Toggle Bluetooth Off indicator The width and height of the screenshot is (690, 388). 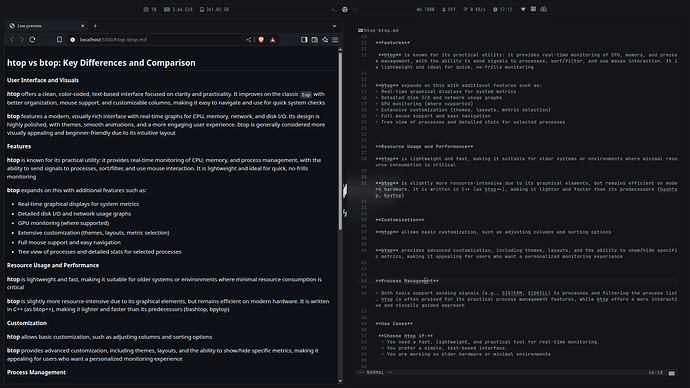(449, 9)
